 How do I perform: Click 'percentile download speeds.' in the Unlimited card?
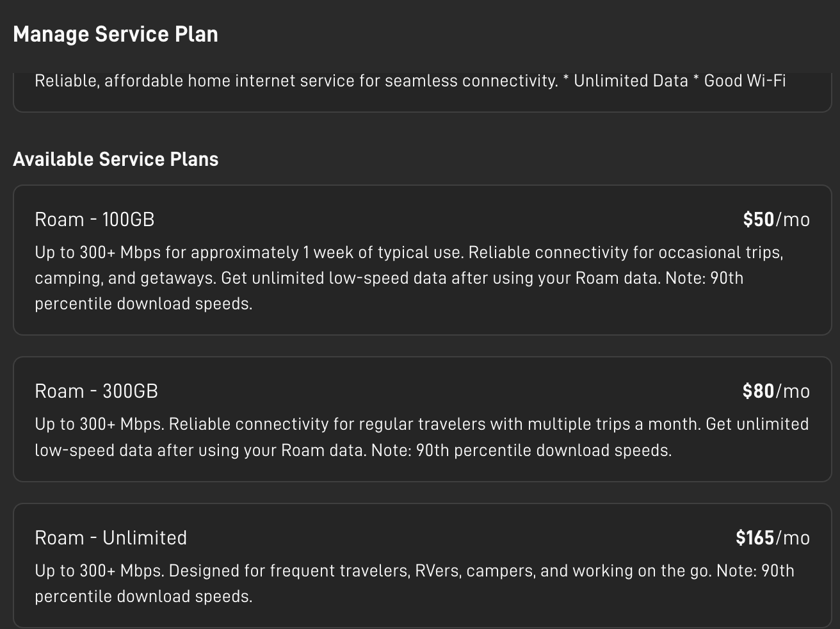(143, 597)
